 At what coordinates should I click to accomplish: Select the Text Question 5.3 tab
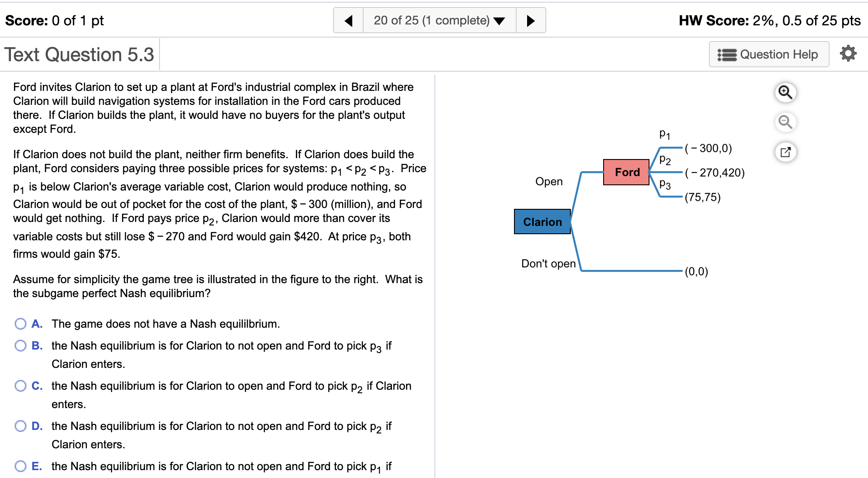pos(79,54)
